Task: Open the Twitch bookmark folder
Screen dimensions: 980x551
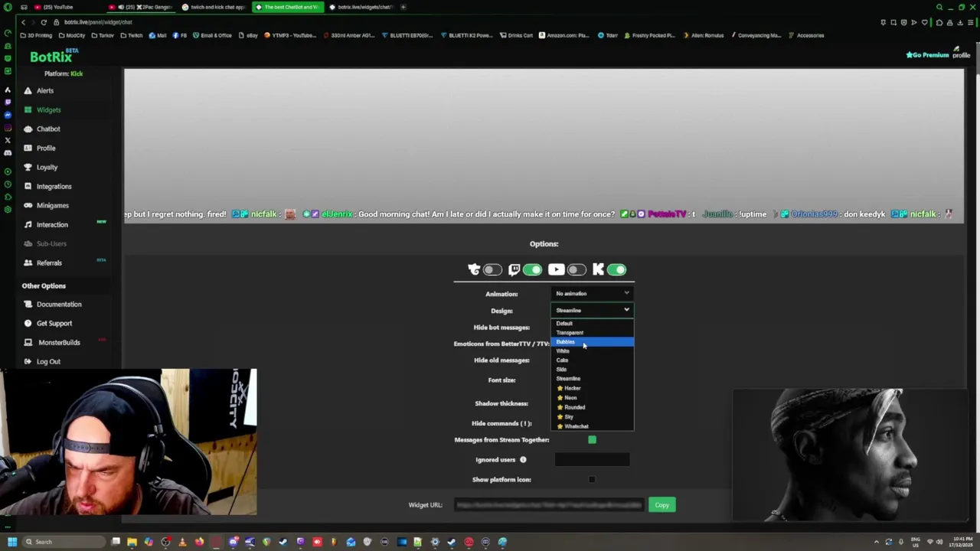Action: (x=132, y=35)
